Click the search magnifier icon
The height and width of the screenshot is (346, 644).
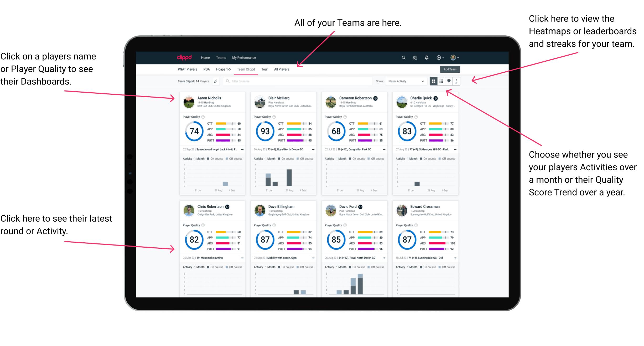[403, 57]
